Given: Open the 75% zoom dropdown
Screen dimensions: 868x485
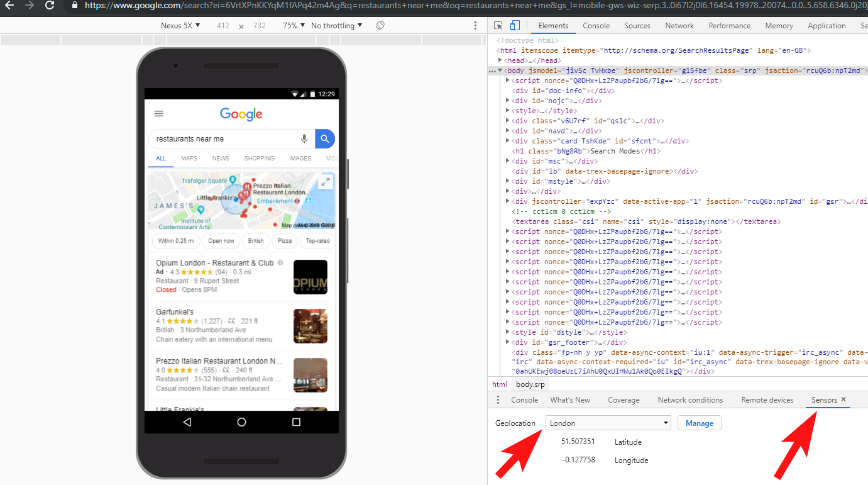Looking at the screenshot, I should (x=294, y=26).
